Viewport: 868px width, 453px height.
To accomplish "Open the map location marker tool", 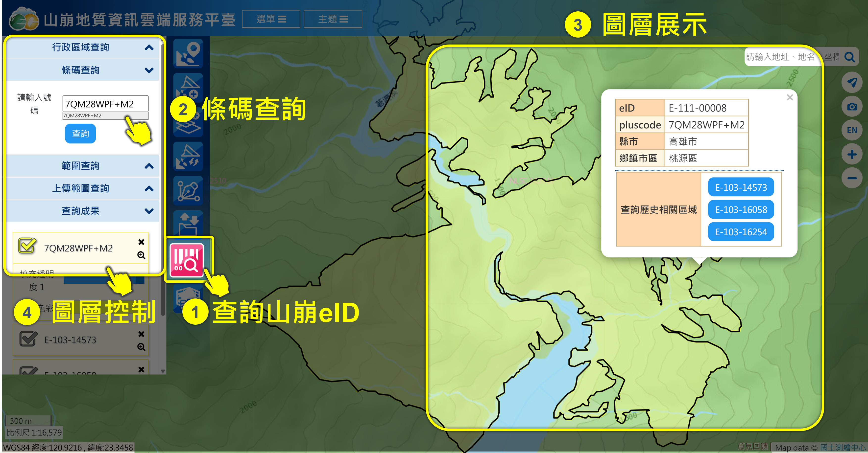I will [x=188, y=54].
